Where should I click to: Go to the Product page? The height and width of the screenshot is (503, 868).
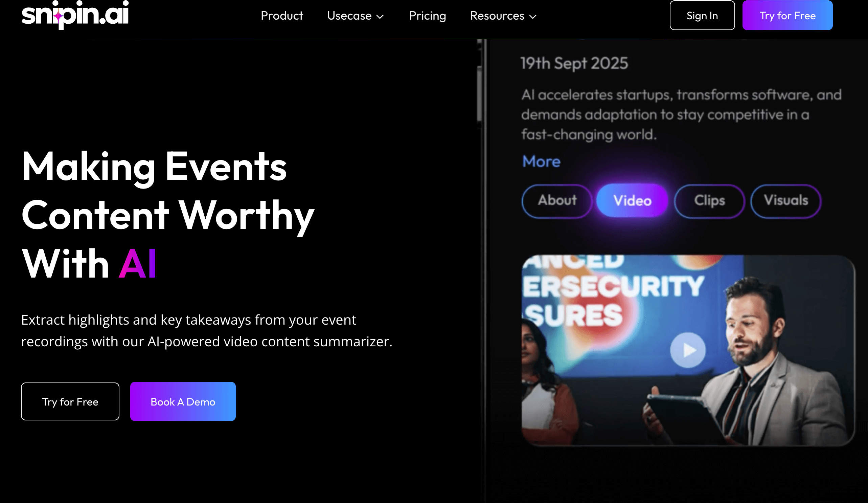click(282, 16)
